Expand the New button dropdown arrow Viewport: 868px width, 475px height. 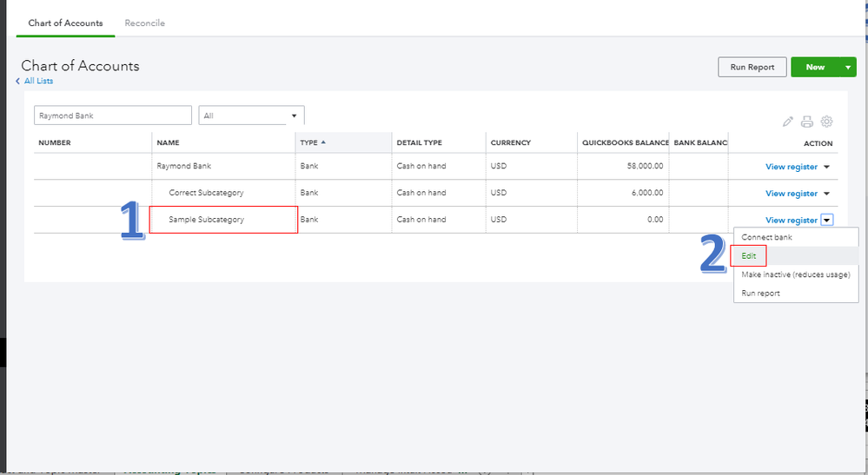coord(849,68)
